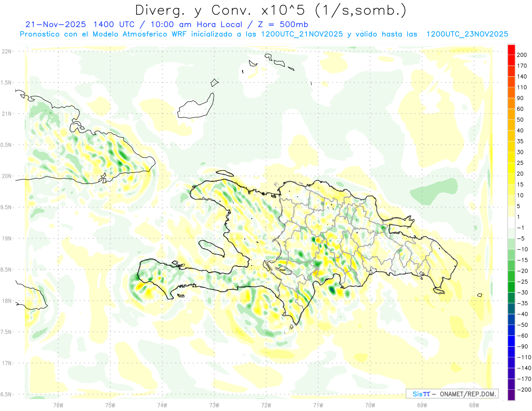Click the '22N' latitude label
Screen dimensions: 532x411
point(7,51)
